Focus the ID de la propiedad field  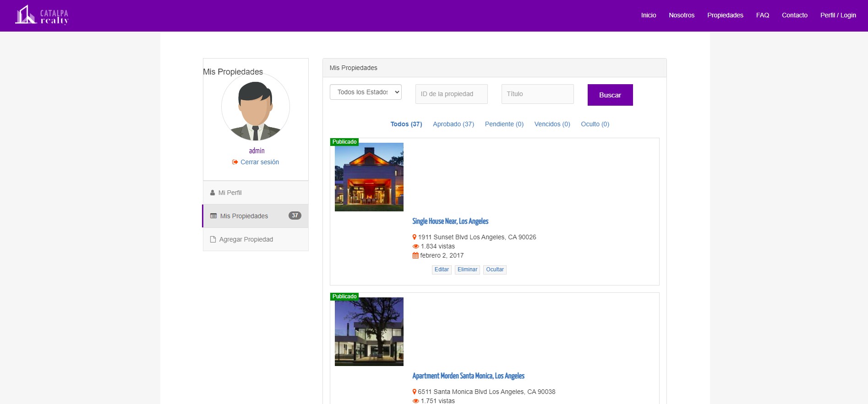452,94
